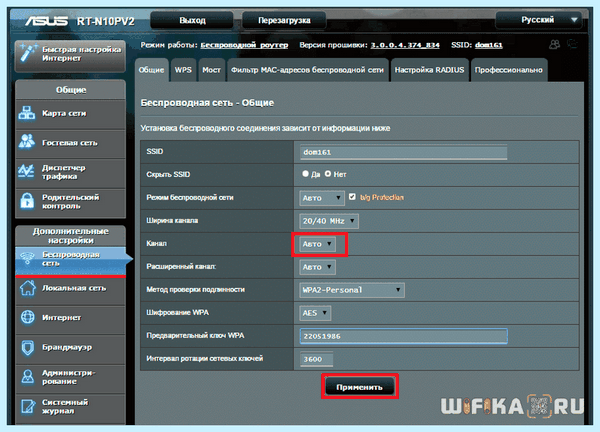Click the SSID dom161 link in header
The width and height of the screenshot is (600, 432).
click(489, 45)
